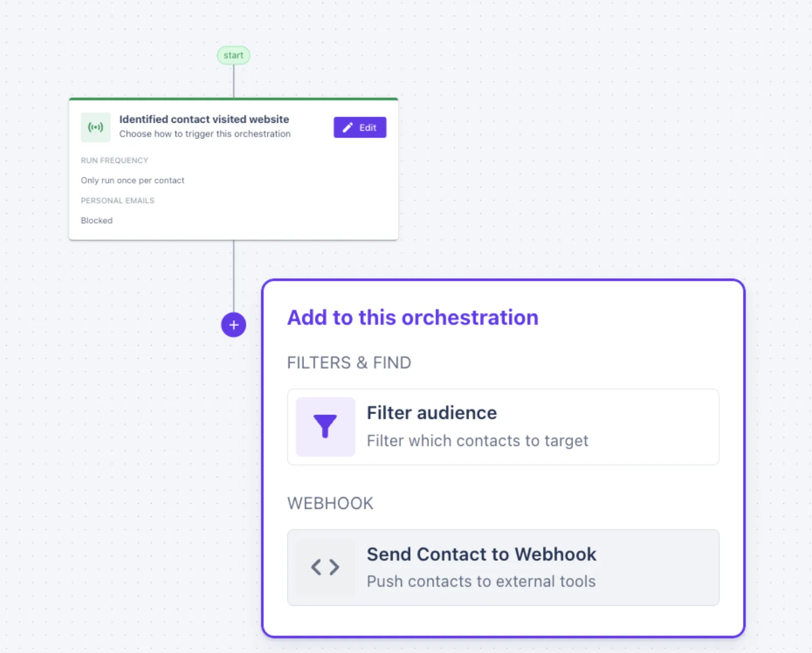Click "Only run once per contact" text
812x653 pixels.
132,180
